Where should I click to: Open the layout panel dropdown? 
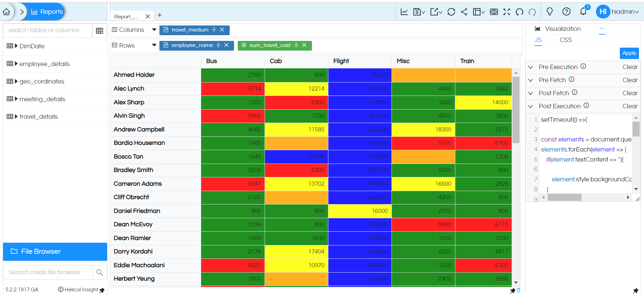(479, 12)
